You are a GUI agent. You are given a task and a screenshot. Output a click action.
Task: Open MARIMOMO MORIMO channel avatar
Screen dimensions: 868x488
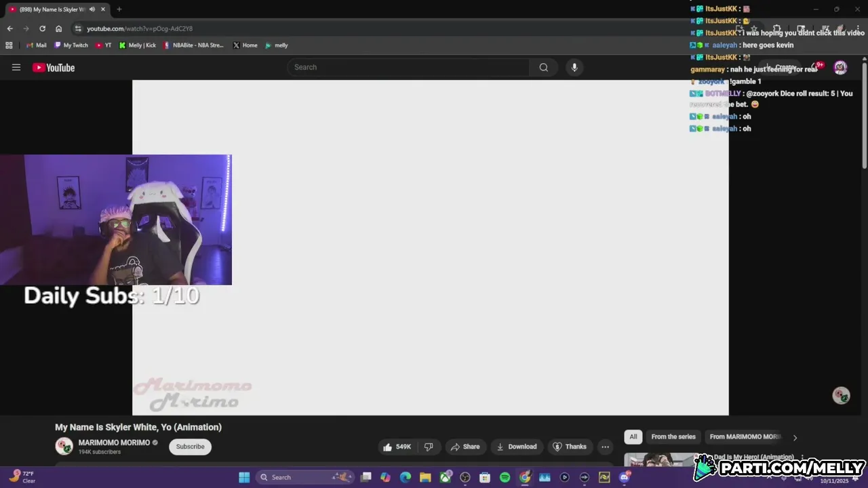pyautogui.click(x=64, y=446)
